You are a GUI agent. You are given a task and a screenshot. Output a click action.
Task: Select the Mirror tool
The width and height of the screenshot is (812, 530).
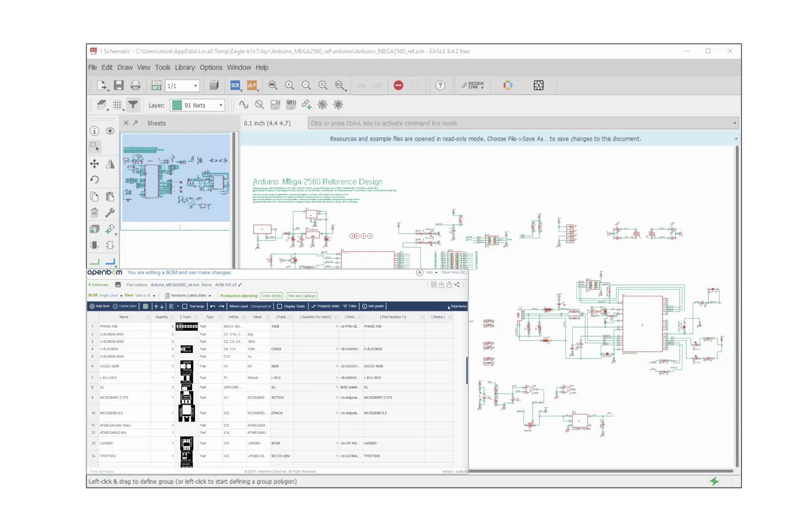[x=110, y=164]
